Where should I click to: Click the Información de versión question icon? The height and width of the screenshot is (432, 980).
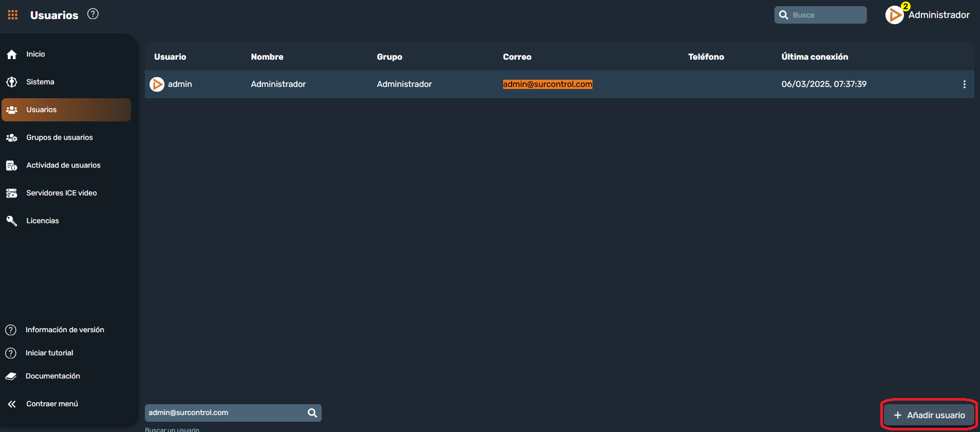click(11, 330)
